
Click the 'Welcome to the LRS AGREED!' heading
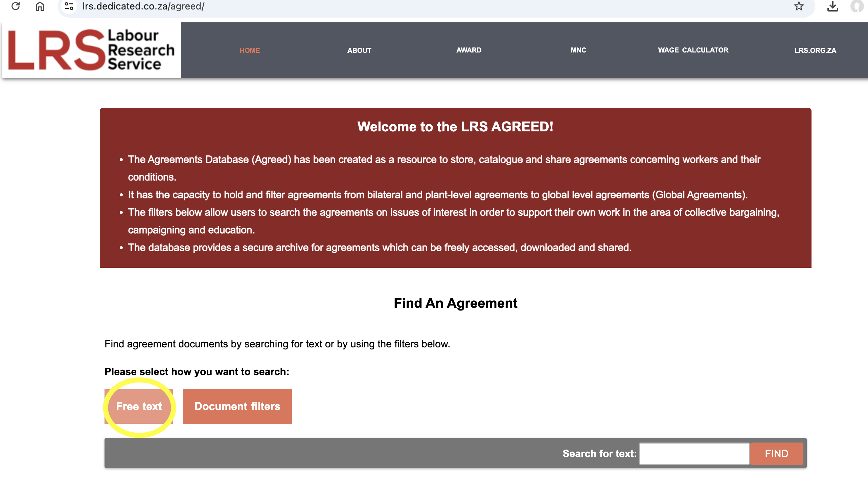[x=455, y=127]
